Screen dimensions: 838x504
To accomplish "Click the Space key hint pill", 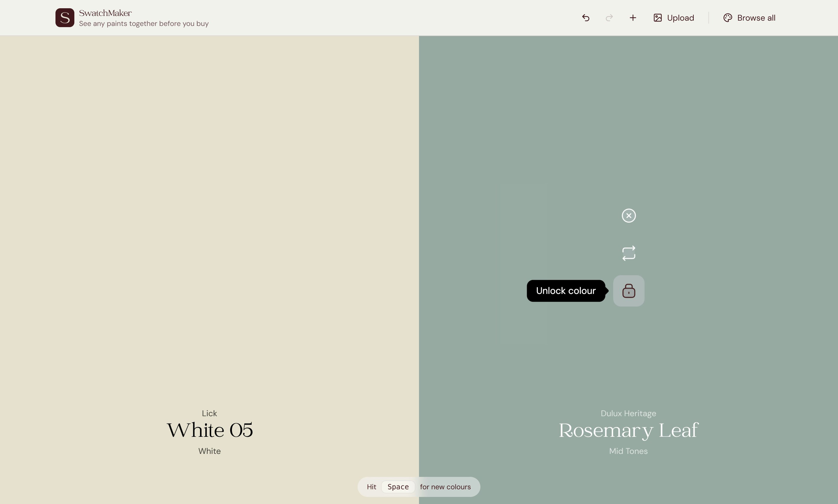I will click(398, 487).
